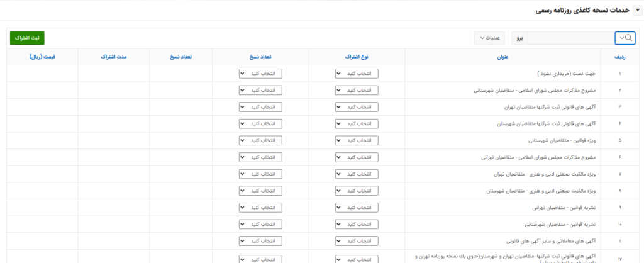Screen dimensions: 644x263
Task: Sort by the نوع اشتراک column header
Action: 357,57
